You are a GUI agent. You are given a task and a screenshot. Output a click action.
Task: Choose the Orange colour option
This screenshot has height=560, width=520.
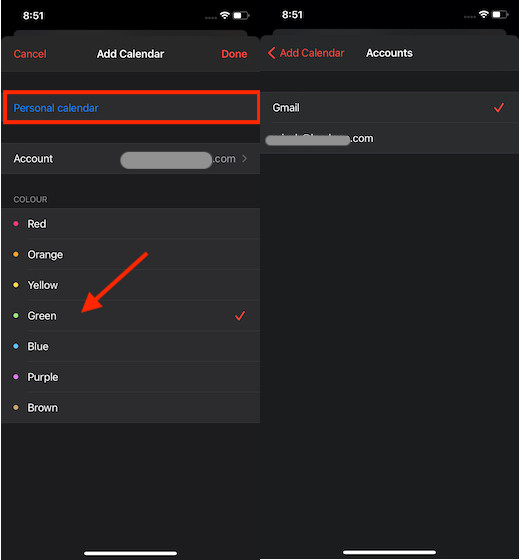[131, 254]
